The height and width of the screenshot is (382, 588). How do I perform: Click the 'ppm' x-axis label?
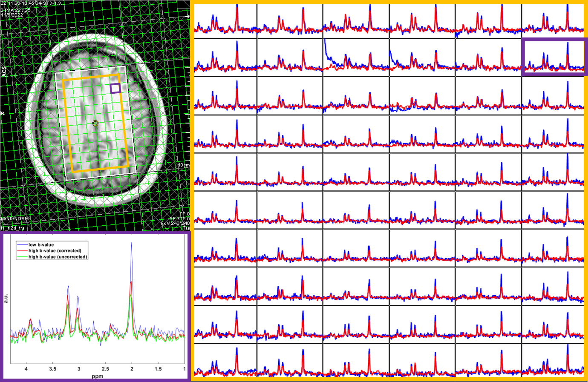point(97,376)
